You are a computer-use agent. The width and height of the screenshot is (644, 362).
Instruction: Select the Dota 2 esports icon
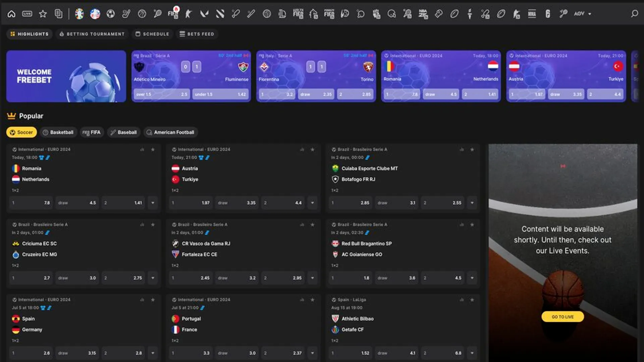[x=220, y=14]
